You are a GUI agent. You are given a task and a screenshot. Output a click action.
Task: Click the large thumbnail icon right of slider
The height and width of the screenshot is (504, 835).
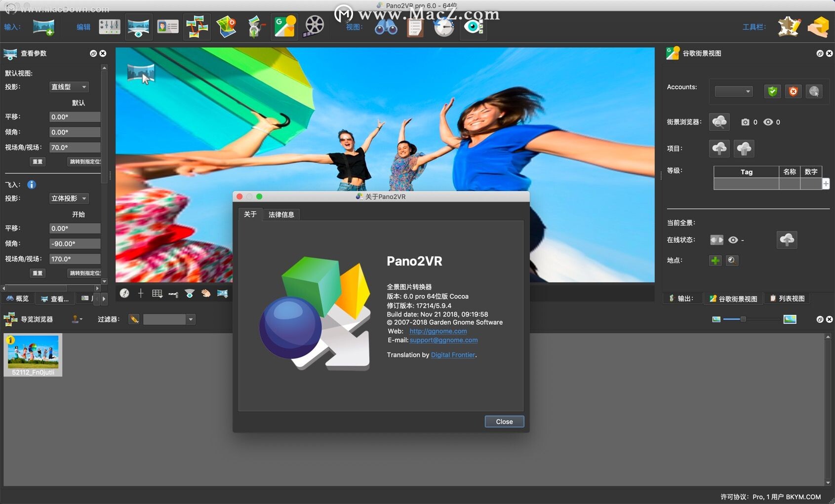(790, 319)
